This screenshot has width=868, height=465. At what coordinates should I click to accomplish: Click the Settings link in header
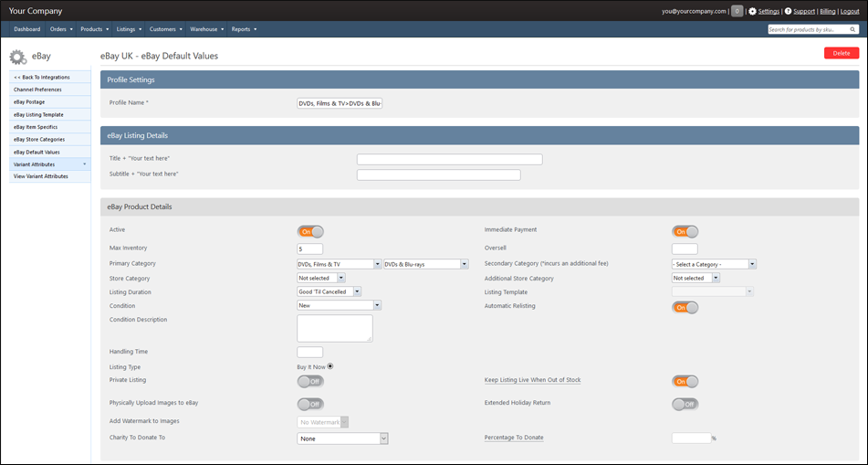tap(769, 12)
